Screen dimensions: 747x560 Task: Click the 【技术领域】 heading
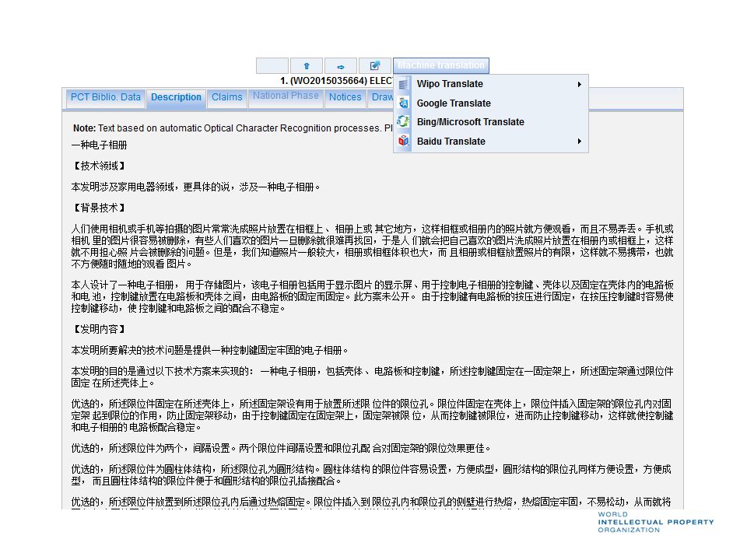pyautogui.click(x=99, y=166)
